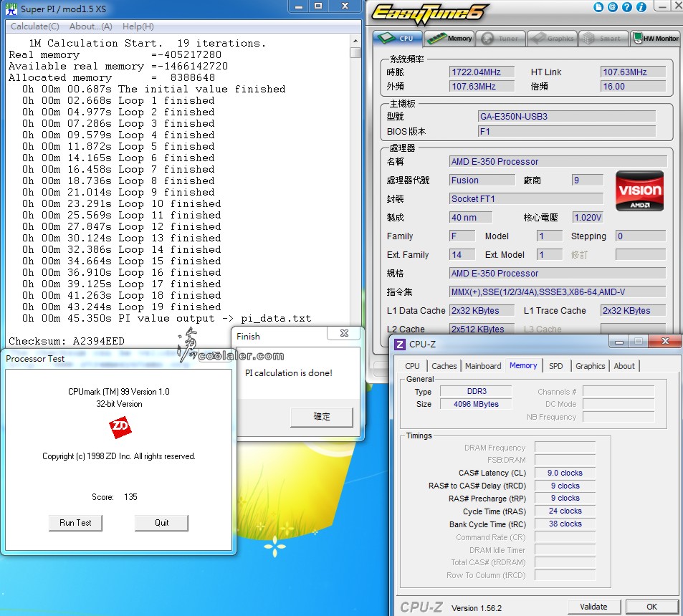
Task: Open EasyTune6 HW Monitor tab
Action: point(655,38)
